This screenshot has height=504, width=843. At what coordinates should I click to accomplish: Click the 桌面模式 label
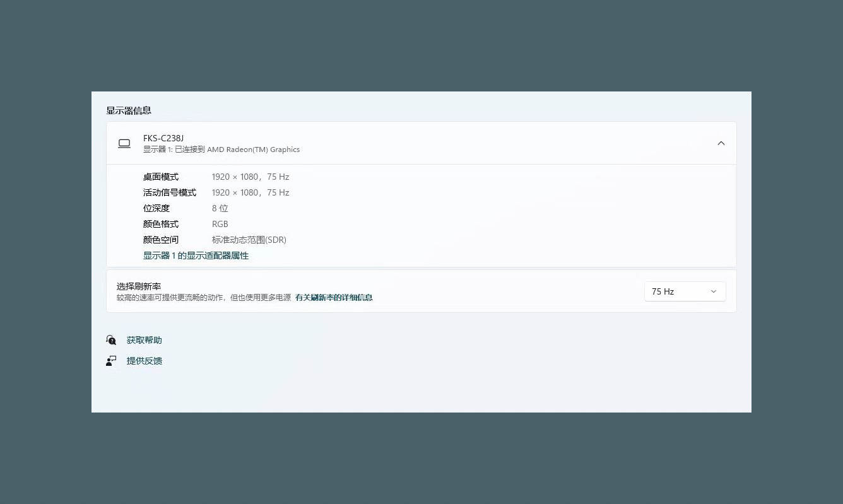tap(161, 177)
